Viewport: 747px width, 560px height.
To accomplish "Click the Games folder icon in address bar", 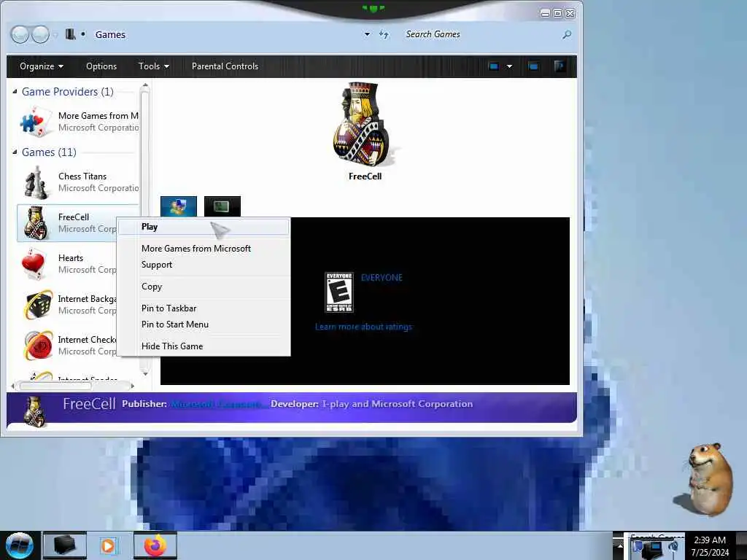I will 71,34.
